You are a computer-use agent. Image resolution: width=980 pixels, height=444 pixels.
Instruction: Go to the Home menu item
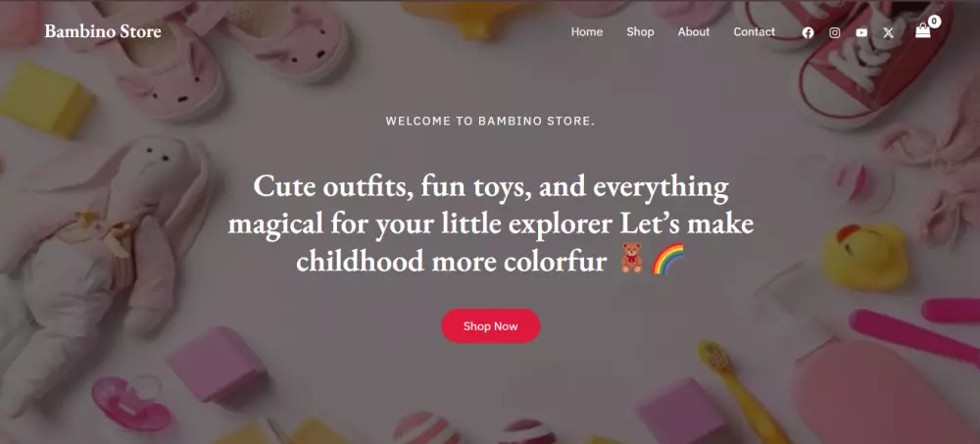point(586,32)
